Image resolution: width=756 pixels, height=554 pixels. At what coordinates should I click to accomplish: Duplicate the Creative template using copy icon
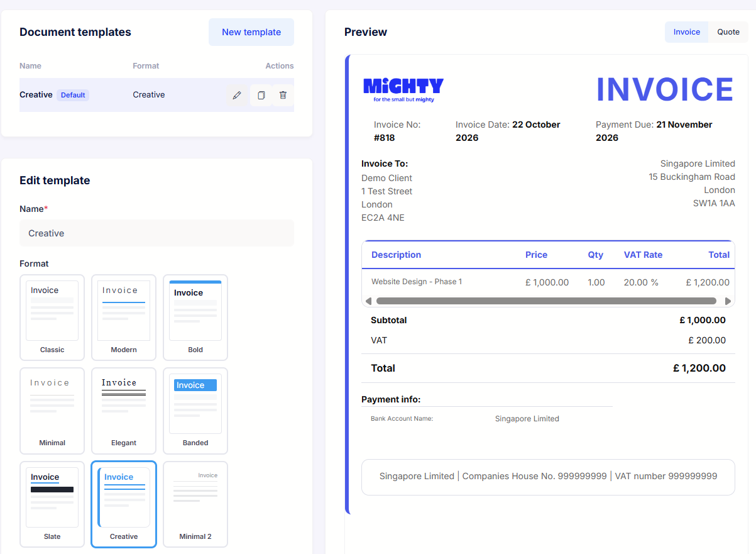[261, 95]
